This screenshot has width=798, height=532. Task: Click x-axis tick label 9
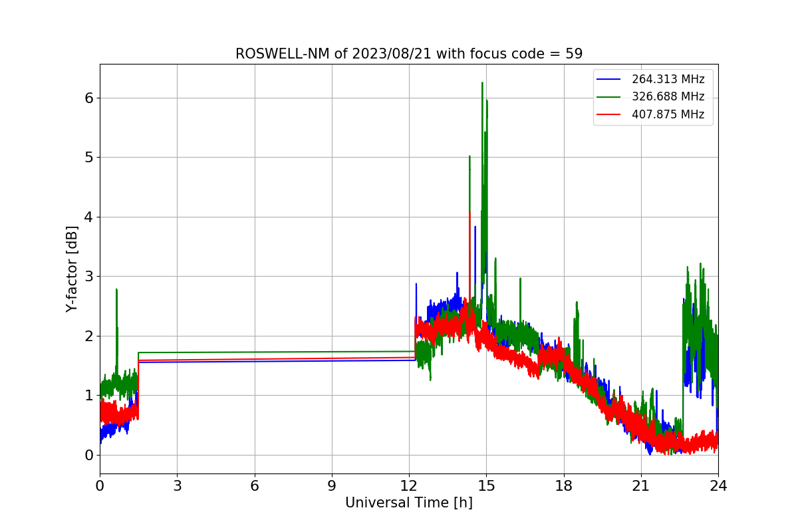pyautogui.click(x=332, y=485)
